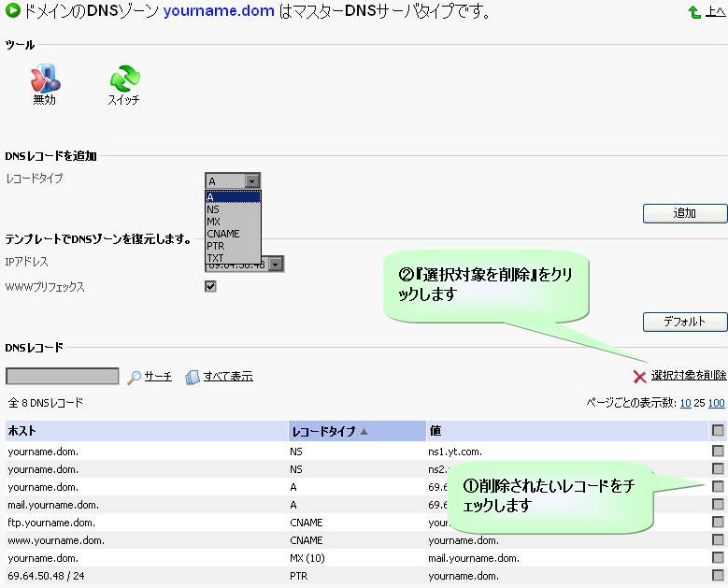The image size is (728, 588).
Task: Click the スイッチ (switch) tool icon
Action: 123,79
